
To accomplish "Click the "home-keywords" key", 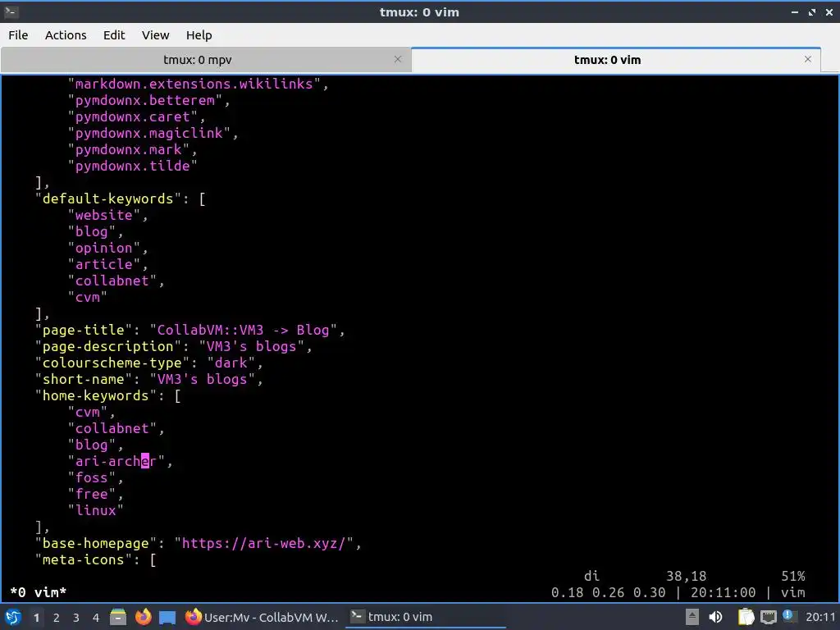I will 96,396.
